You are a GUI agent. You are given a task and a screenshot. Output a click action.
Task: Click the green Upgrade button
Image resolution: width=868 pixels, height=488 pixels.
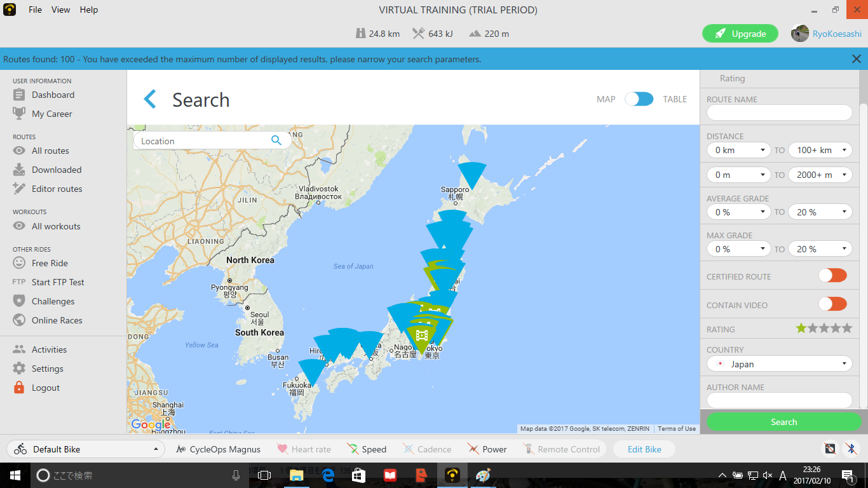coord(740,34)
